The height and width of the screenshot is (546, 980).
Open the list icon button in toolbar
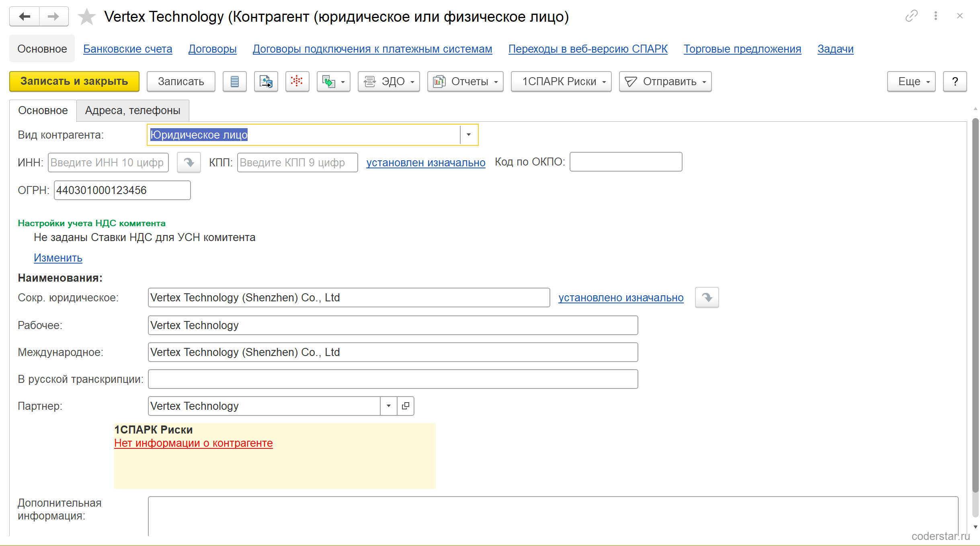[235, 82]
